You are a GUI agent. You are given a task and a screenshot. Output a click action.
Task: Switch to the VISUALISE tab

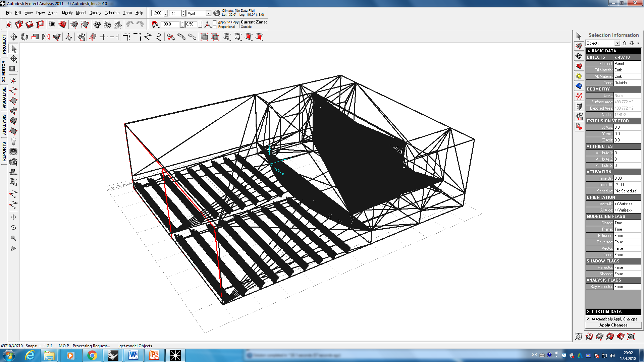4,98
